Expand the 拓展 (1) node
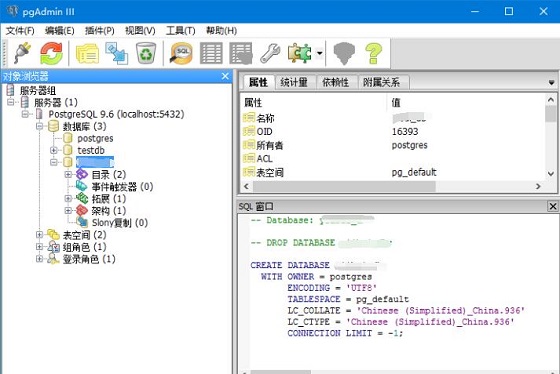The height and width of the screenshot is (374, 560). click(x=68, y=198)
